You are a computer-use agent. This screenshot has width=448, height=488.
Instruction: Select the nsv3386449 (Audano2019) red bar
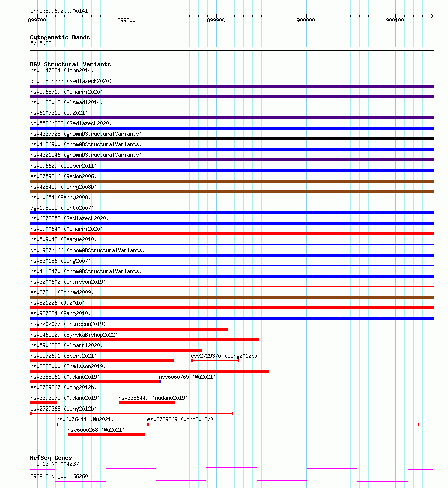click(146, 403)
